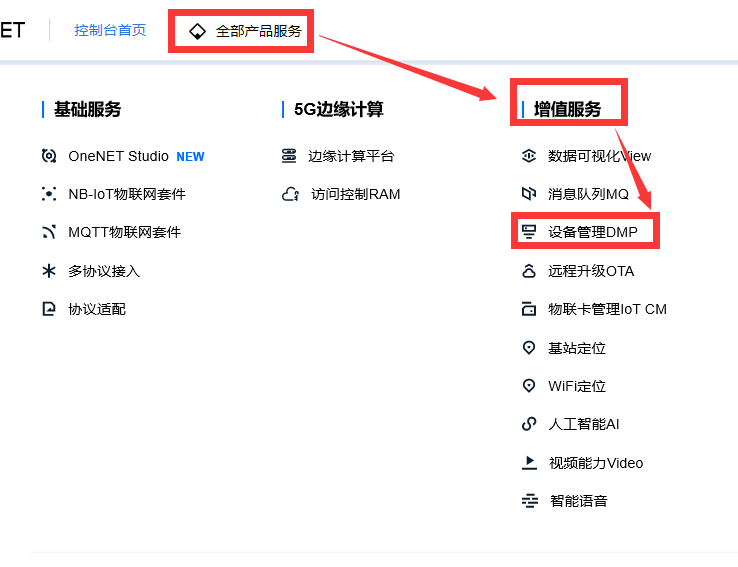Click the NB-IoT suite dots icon
Viewport: 738px width, 567px height.
click(x=49, y=194)
